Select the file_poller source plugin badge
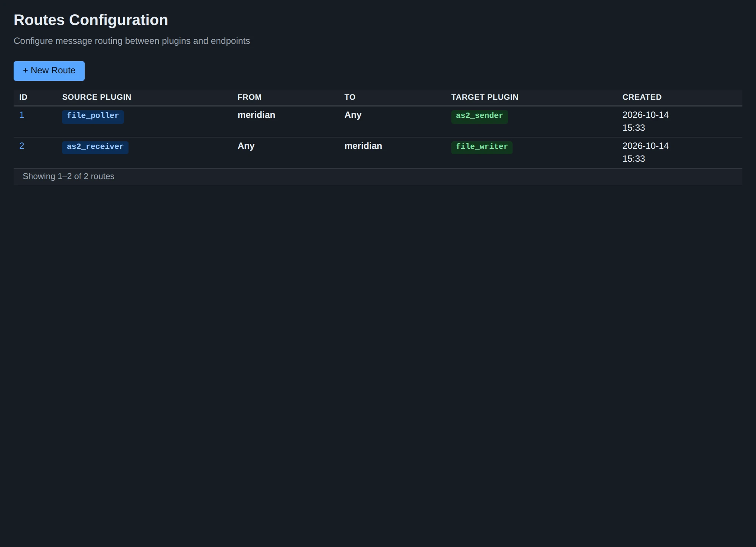 click(93, 117)
